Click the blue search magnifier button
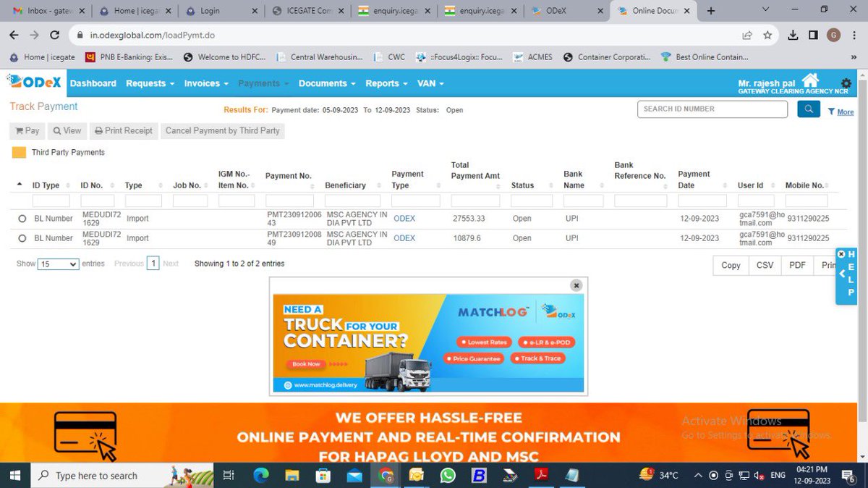The height and width of the screenshot is (488, 868). point(809,109)
